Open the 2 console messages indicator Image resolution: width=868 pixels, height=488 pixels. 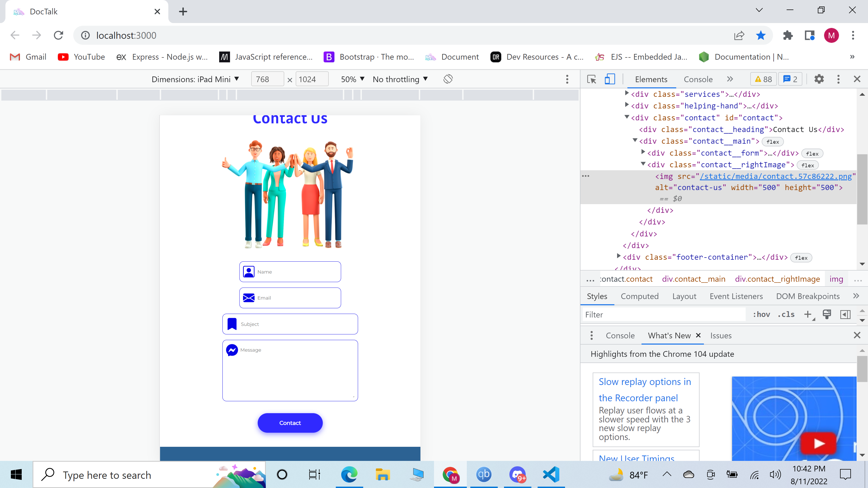790,79
